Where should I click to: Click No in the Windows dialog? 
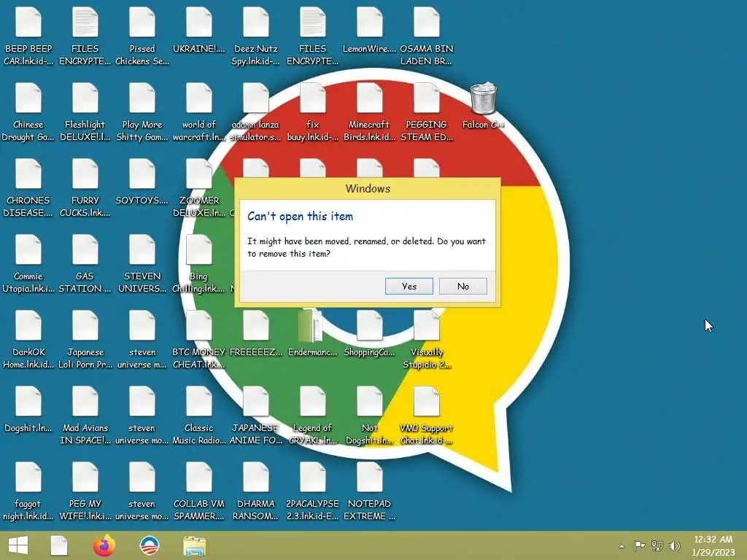click(462, 286)
